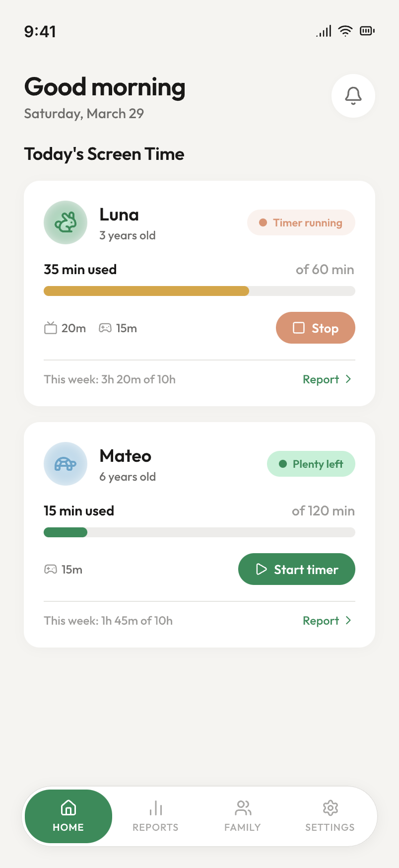Tap Luna's rabbit avatar icon

click(66, 222)
